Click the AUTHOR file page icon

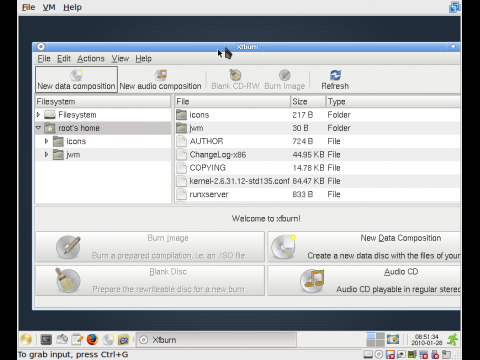point(182,141)
